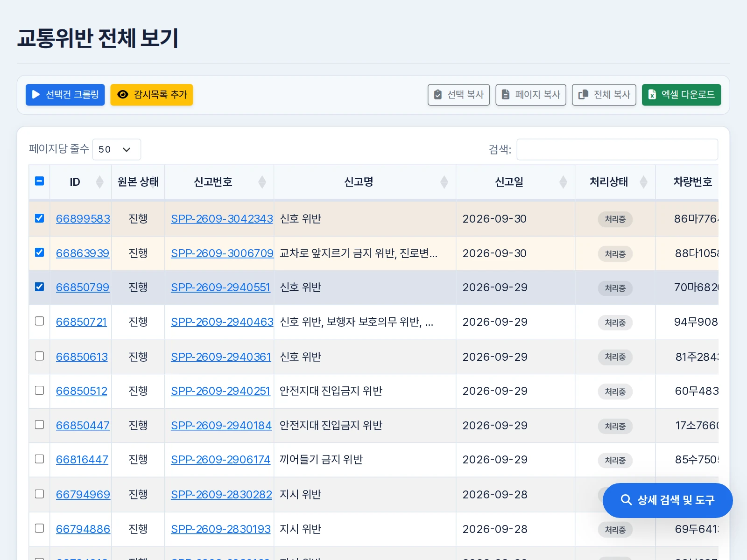Click 전체 복사 button
Image resolution: width=747 pixels, height=560 pixels.
click(604, 95)
